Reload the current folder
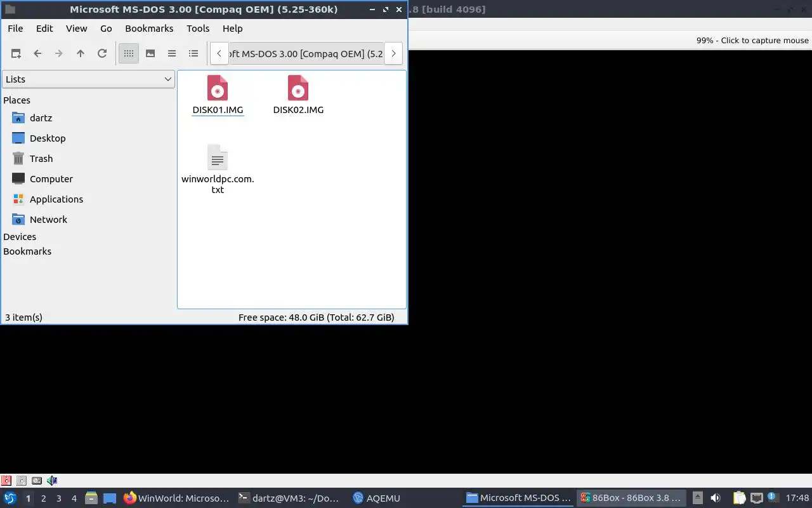812x508 pixels. (102, 53)
